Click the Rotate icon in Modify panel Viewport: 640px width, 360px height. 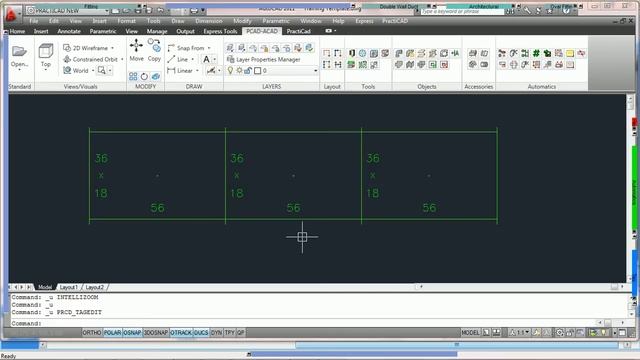coord(144,76)
